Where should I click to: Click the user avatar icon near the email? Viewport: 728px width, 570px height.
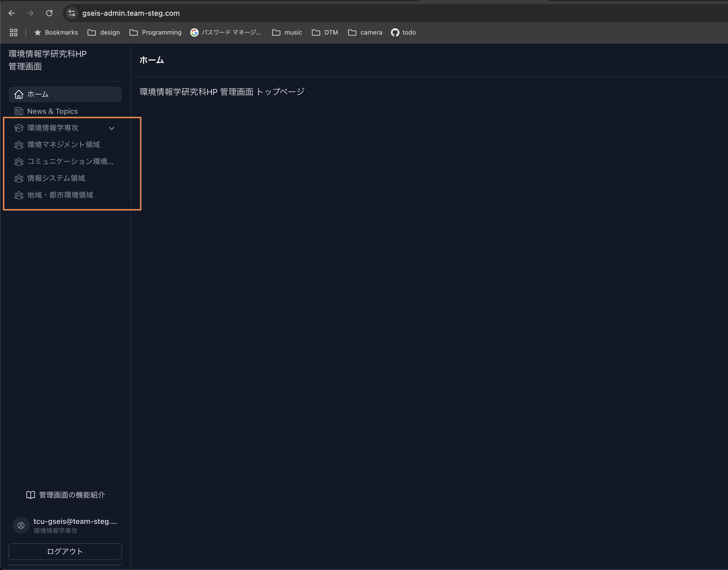point(21,525)
